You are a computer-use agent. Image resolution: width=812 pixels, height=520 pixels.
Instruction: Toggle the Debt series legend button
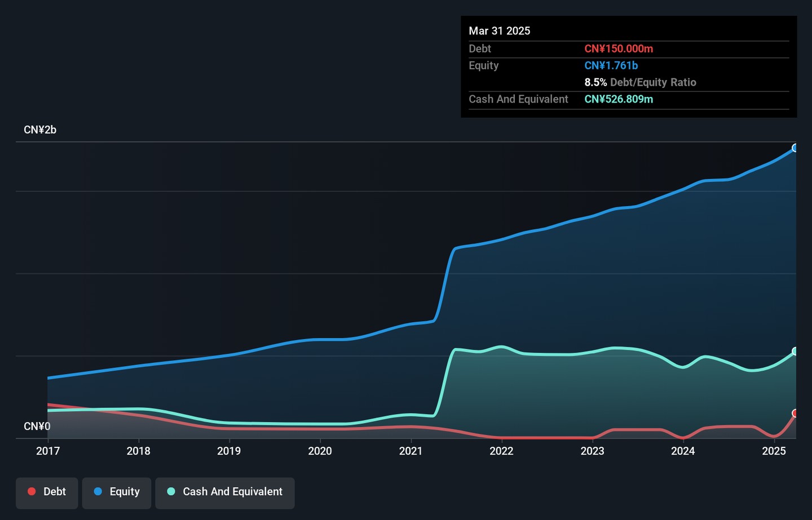pyautogui.click(x=47, y=493)
